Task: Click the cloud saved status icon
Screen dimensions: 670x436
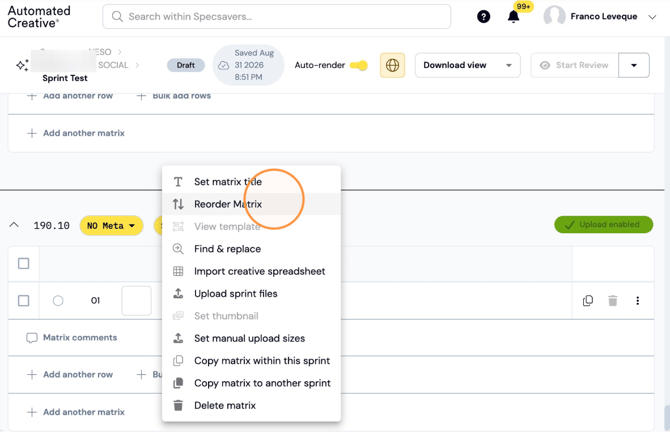Action: tap(223, 65)
